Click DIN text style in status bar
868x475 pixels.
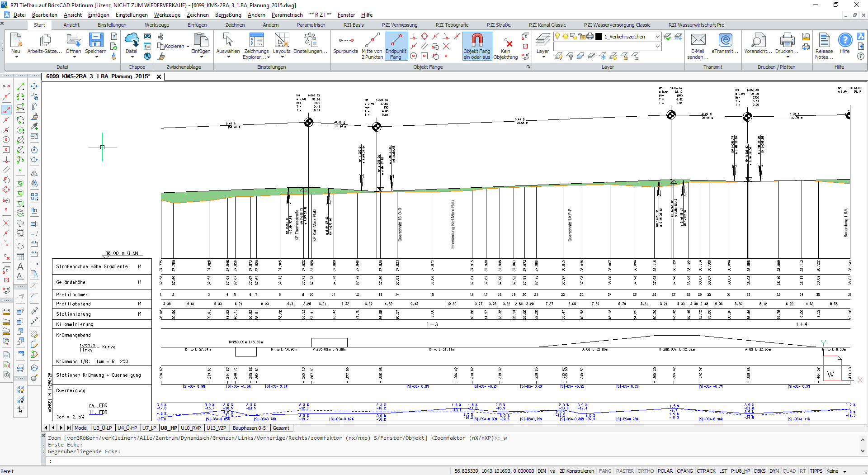coord(542,471)
